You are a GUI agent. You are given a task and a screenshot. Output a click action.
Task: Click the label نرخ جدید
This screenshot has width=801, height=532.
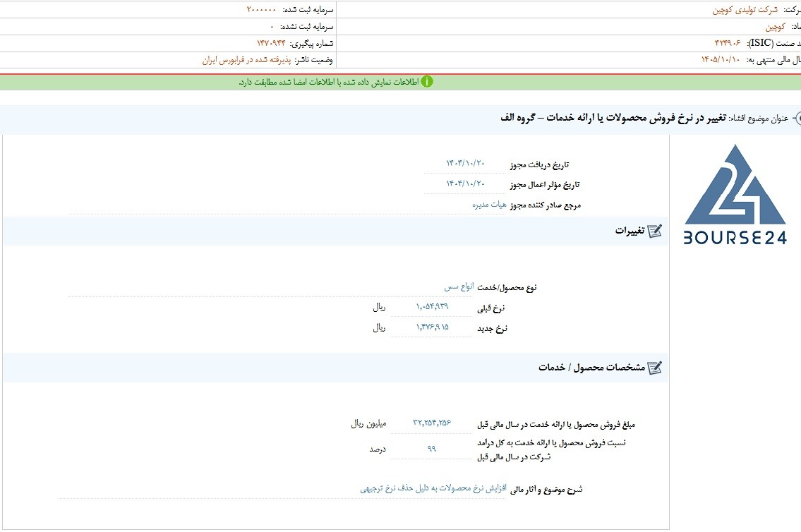[x=493, y=329]
